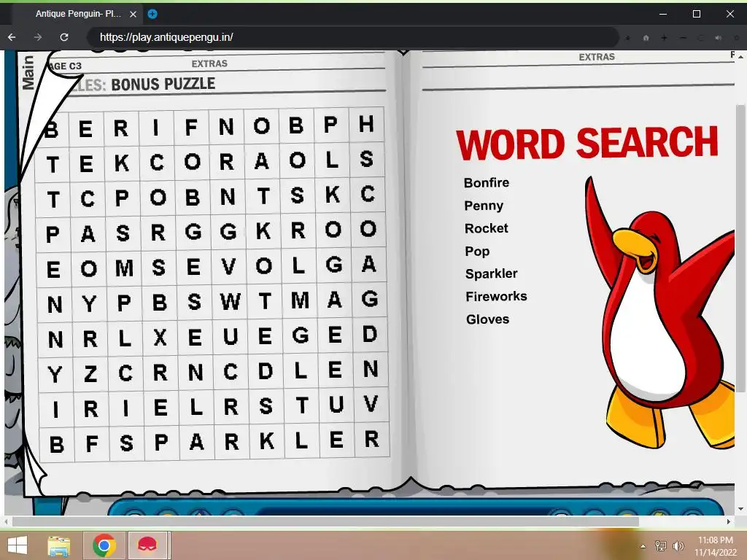Reload the page with the refresh icon
This screenshot has width=747, height=560.
[64, 37]
